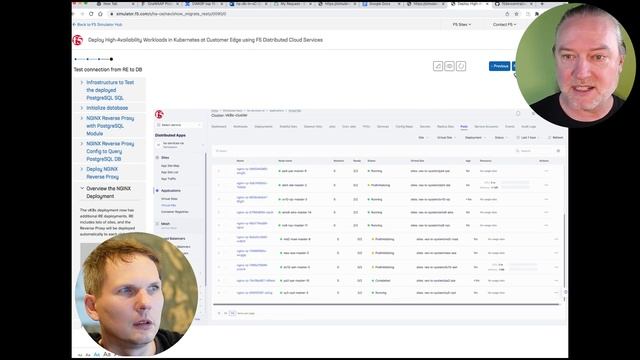This screenshot has height=360, width=640.
Task: Switch to the Dashboard tab
Action: point(219,127)
